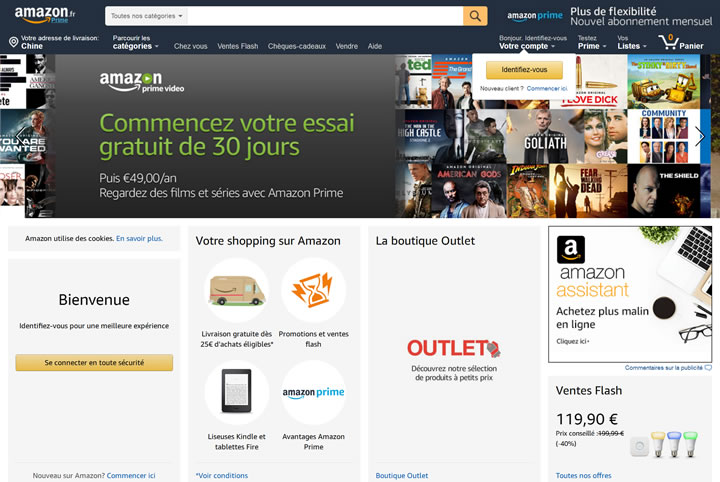Image resolution: width=720 pixels, height=482 pixels.
Task: Expand the Parcourir les catégories menu
Action: tap(135, 42)
